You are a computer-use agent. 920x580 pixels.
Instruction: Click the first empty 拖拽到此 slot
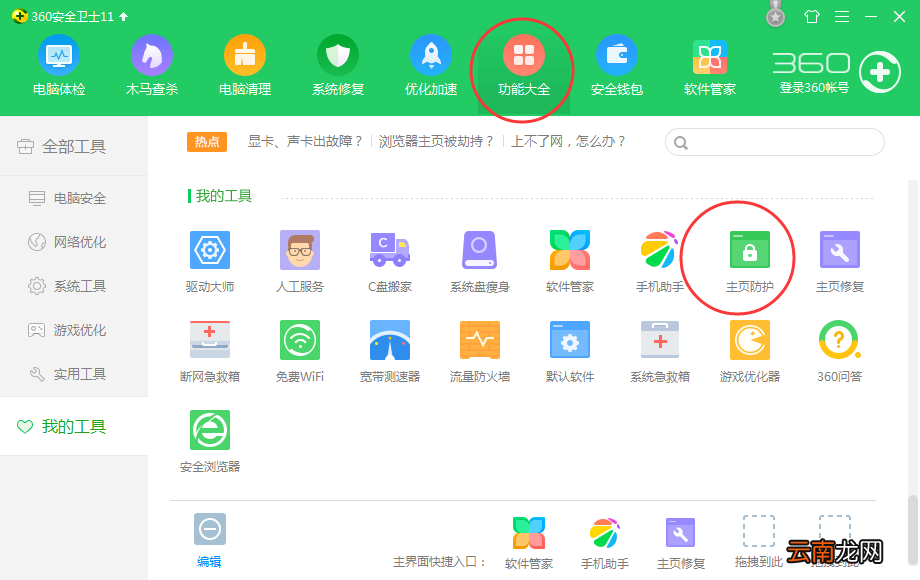coord(759,542)
